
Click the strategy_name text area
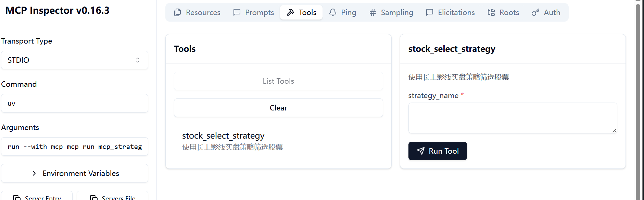[x=512, y=118]
